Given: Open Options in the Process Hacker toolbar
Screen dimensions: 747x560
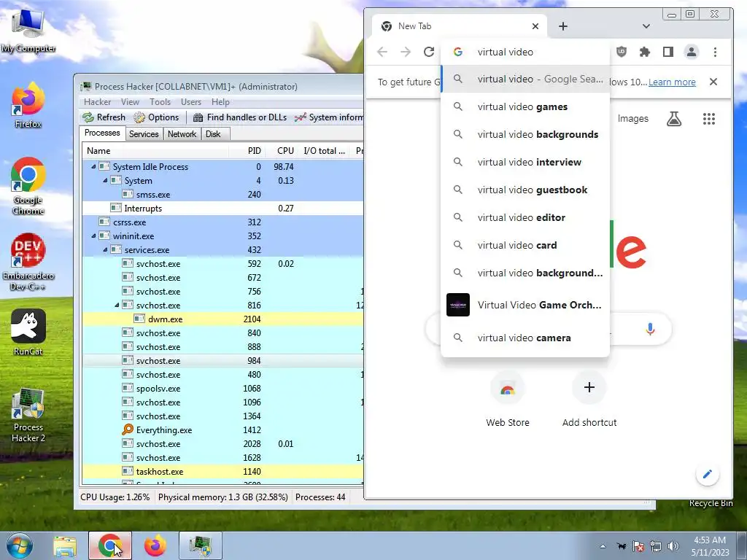Looking at the screenshot, I should [x=156, y=117].
